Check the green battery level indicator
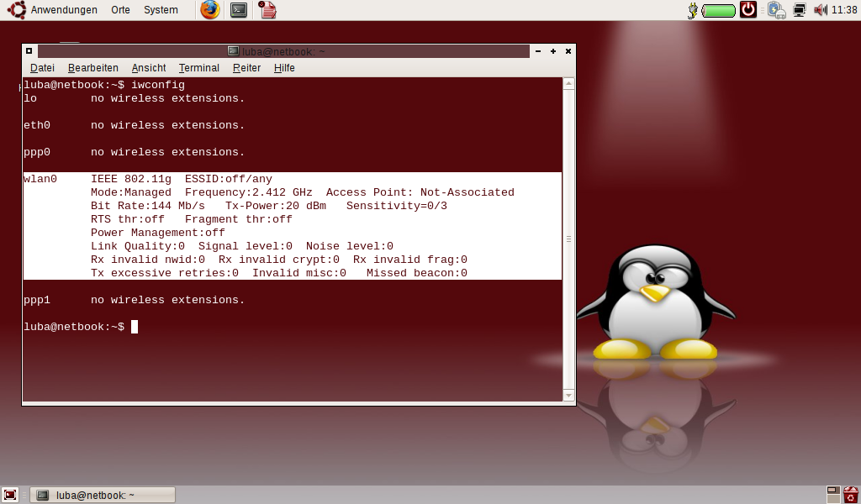Screen dimensions: 861x504 pyautogui.click(x=719, y=10)
